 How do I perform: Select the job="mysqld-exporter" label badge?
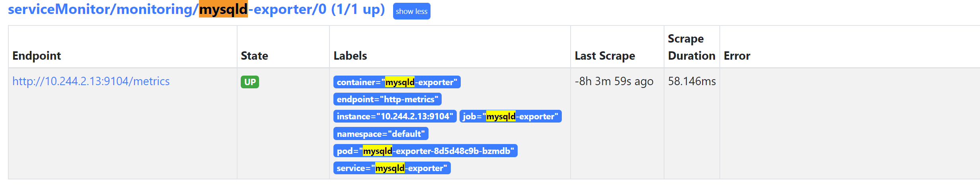coord(510,116)
